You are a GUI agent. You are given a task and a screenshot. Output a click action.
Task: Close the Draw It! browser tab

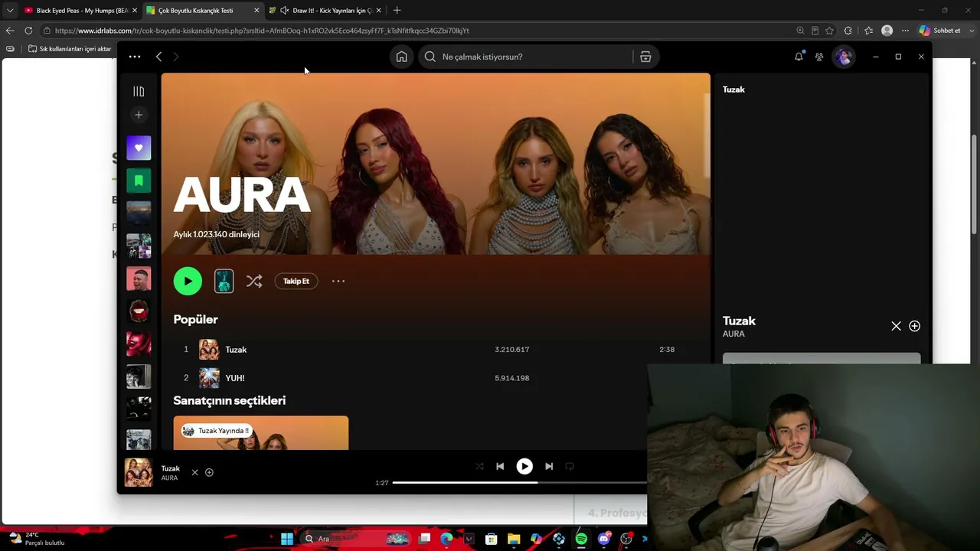click(x=378, y=11)
